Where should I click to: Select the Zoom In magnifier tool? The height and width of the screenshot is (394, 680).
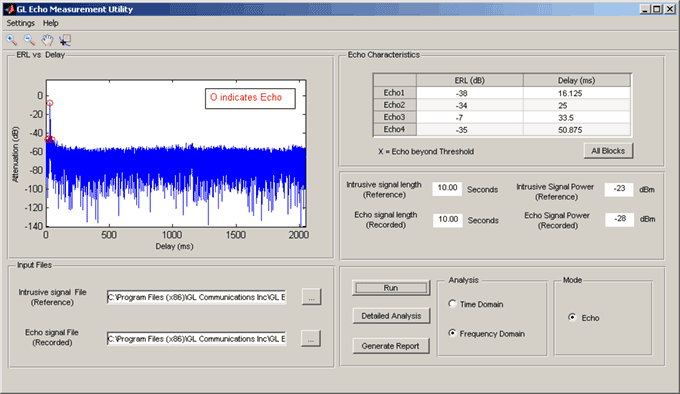(x=11, y=40)
